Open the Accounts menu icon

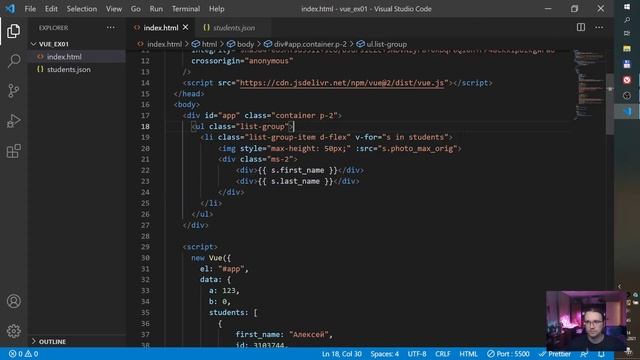(13, 301)
